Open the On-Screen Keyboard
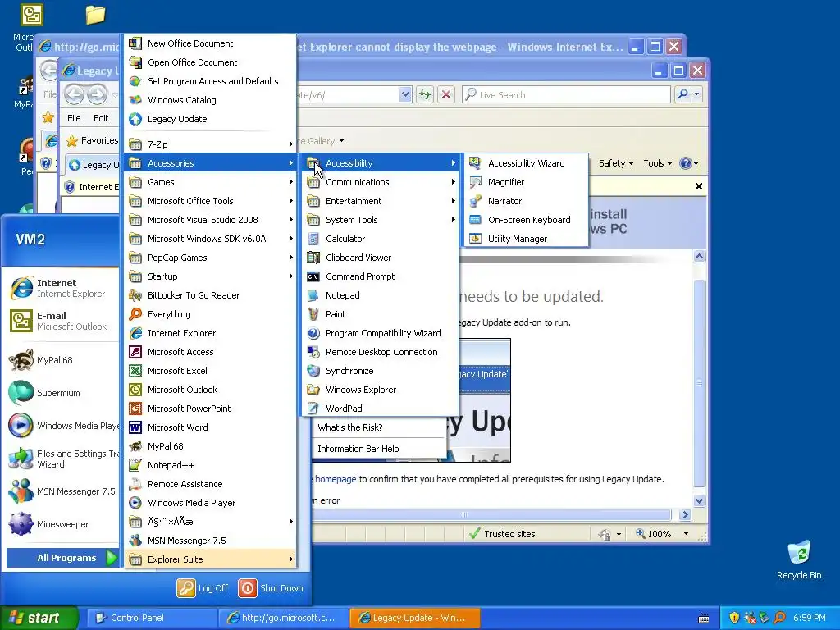This screenshot has width=840, height=630. (526, 220)
